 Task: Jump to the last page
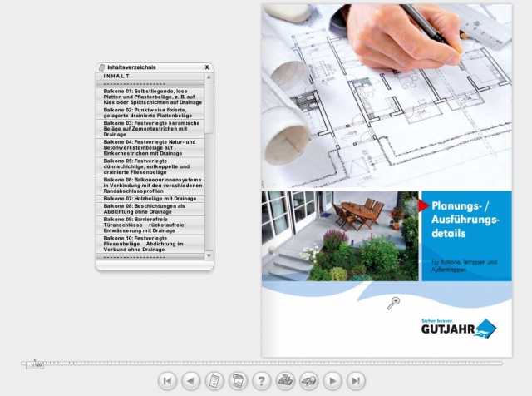pos(356,380)
